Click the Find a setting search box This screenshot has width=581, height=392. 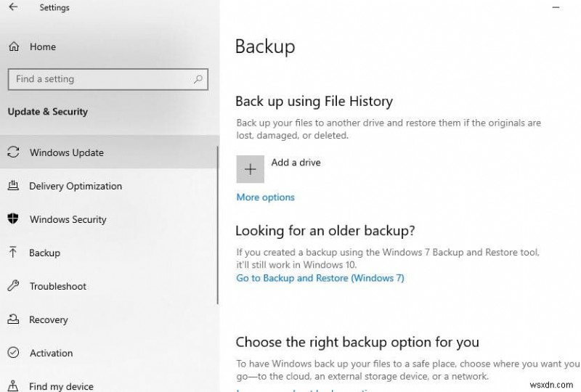pos(107,79)
